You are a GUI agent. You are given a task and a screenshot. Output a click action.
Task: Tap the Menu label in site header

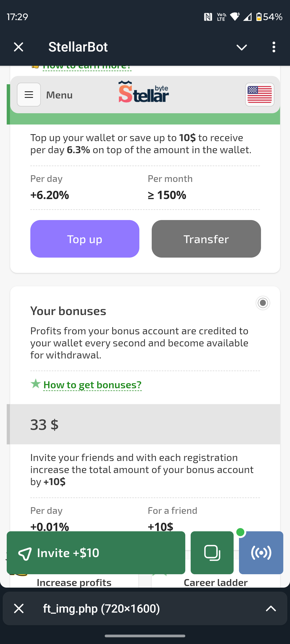(x=59, y=95)
